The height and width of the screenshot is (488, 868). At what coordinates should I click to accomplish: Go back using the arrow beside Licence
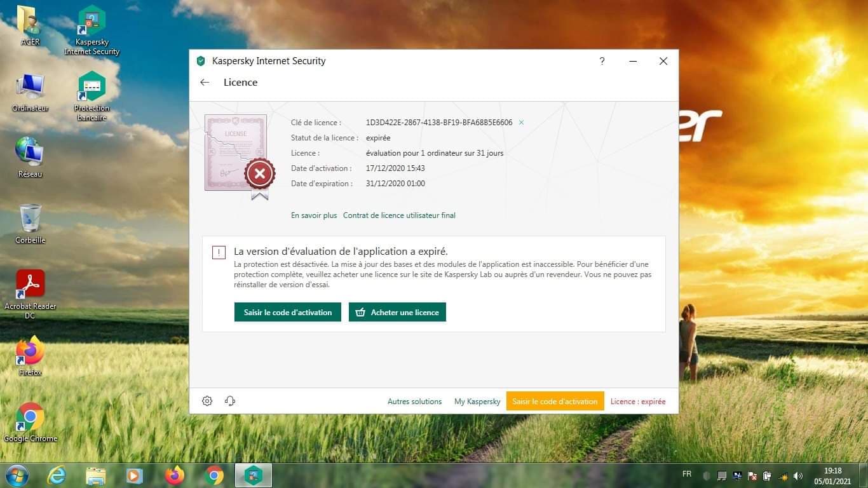(205, 82)
